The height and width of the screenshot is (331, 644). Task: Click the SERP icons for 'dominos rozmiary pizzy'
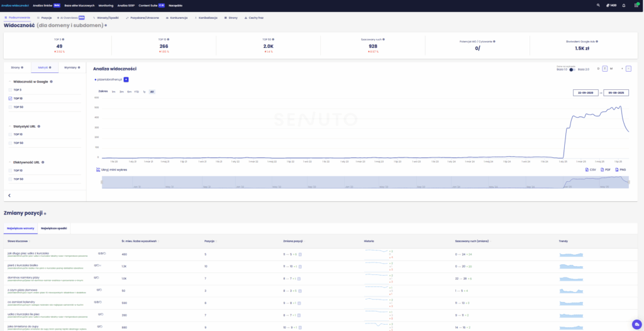click(x=97, y=278)
